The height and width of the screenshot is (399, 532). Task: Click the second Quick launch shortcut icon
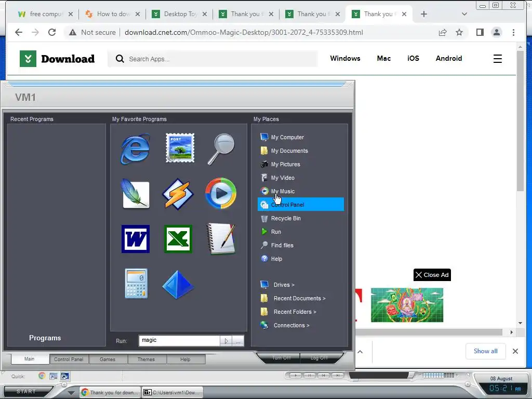[x=54, y=376]
